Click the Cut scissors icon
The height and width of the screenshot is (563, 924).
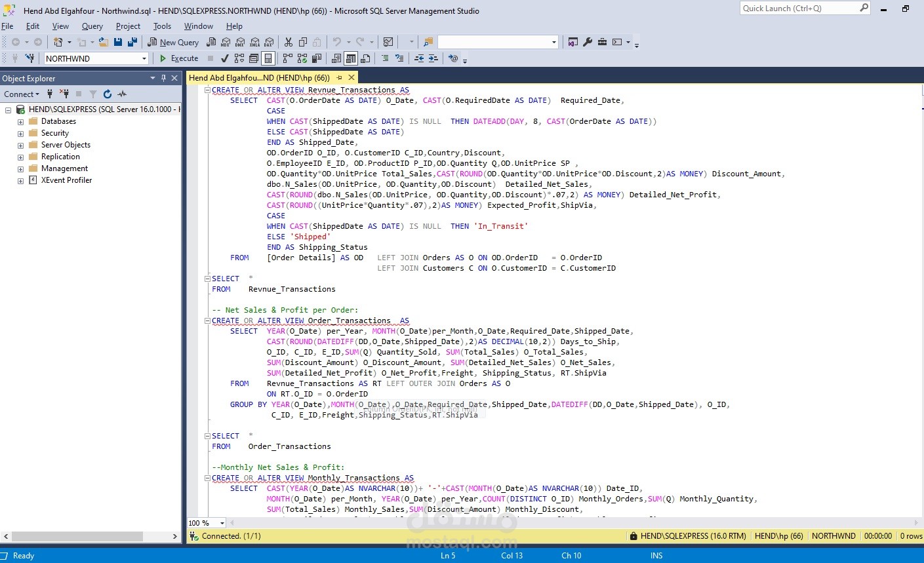[x=289, y=42]
